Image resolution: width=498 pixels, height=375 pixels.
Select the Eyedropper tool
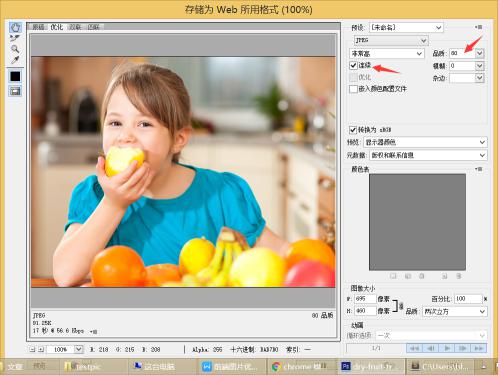click(15, 60)
